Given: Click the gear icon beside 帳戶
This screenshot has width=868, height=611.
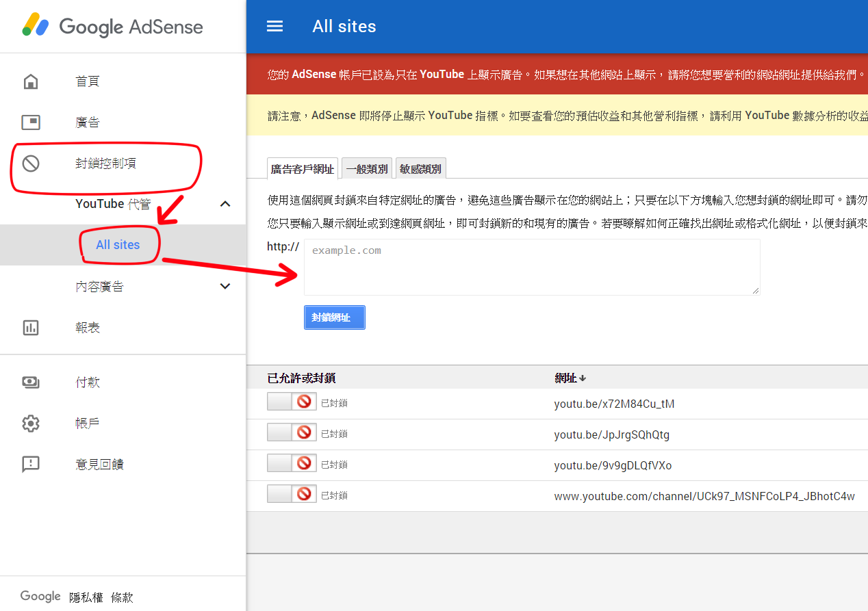Looking at the screenshot, I should click(31, 424).
